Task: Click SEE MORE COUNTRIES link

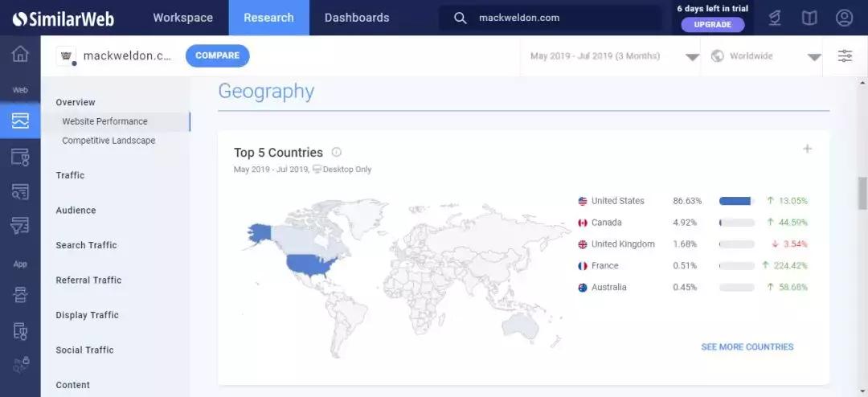Action: 747,346
